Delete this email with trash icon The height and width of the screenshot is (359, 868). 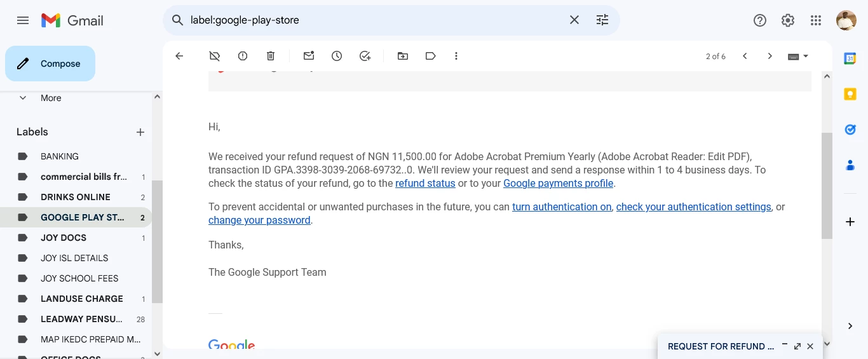click(271, 56)
